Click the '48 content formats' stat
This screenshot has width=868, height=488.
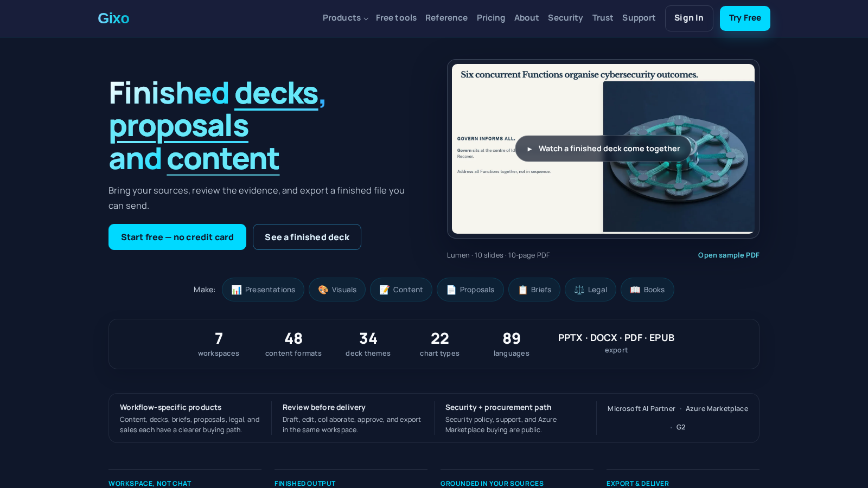pos(293,344)
